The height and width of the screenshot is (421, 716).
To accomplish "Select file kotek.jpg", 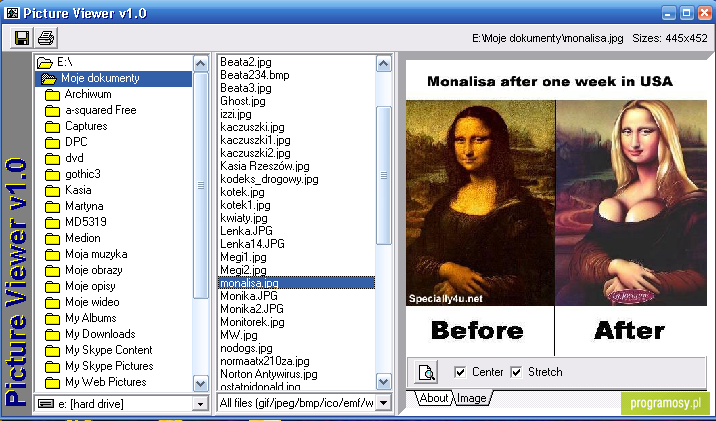I will pos(242,192).
